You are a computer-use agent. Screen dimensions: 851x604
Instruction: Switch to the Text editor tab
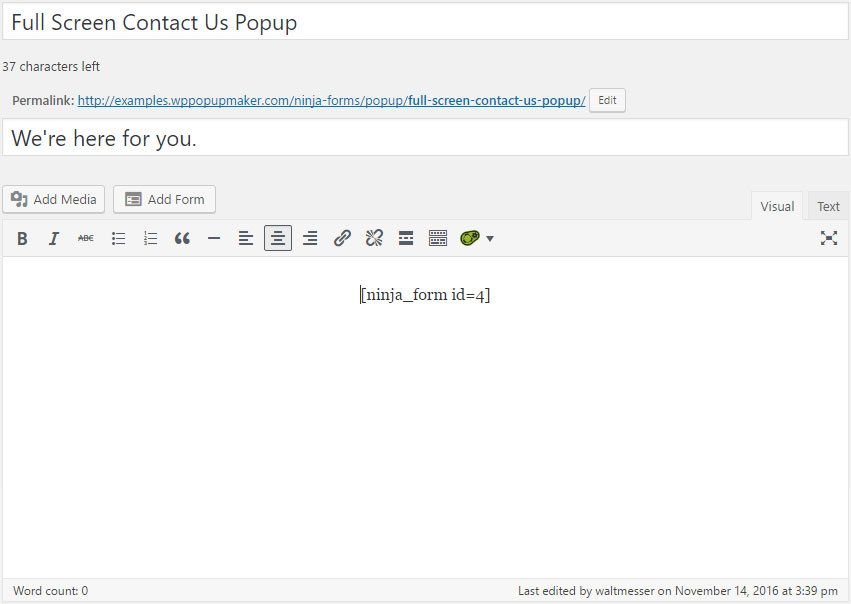(x=828, y=206)
